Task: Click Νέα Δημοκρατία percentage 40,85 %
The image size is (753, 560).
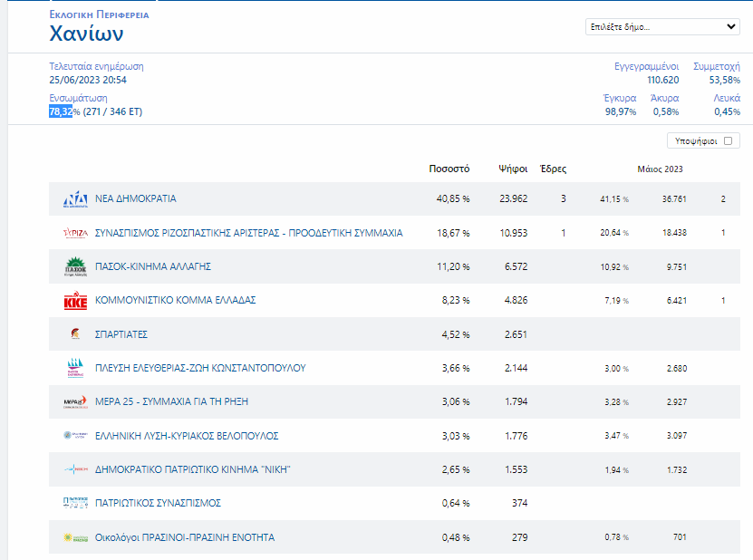Action: [x=453, y=198]
